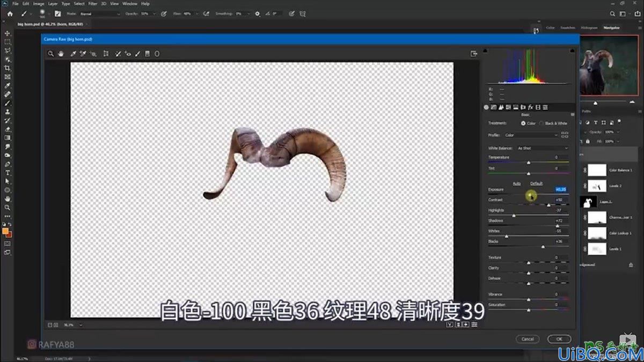Image resolution: width=644 pixels, height=362 pixels.
Task: Click the Temperature slider handle
Action: [529, 162]
